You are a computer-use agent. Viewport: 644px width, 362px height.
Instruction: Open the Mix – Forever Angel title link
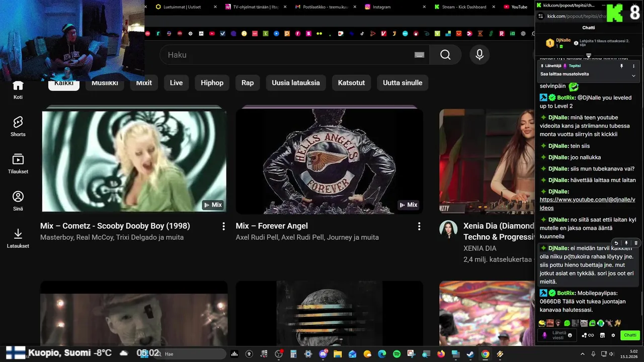[272, 226]
